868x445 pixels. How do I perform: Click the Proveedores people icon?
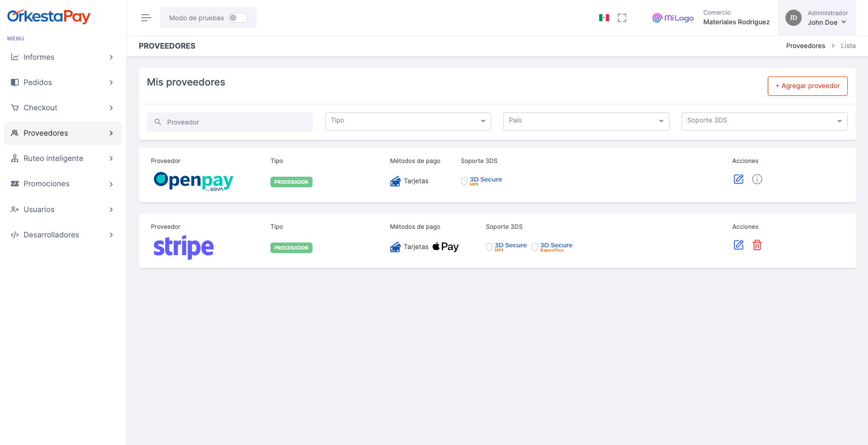point(15,133)
